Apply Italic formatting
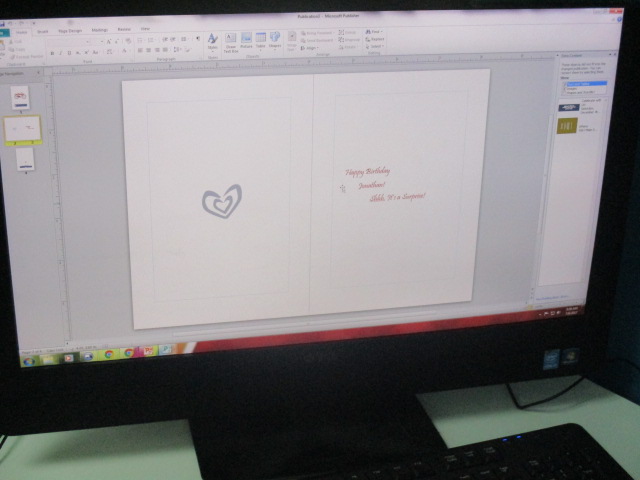Screen dimensions: 640x480 pos(60,53)
